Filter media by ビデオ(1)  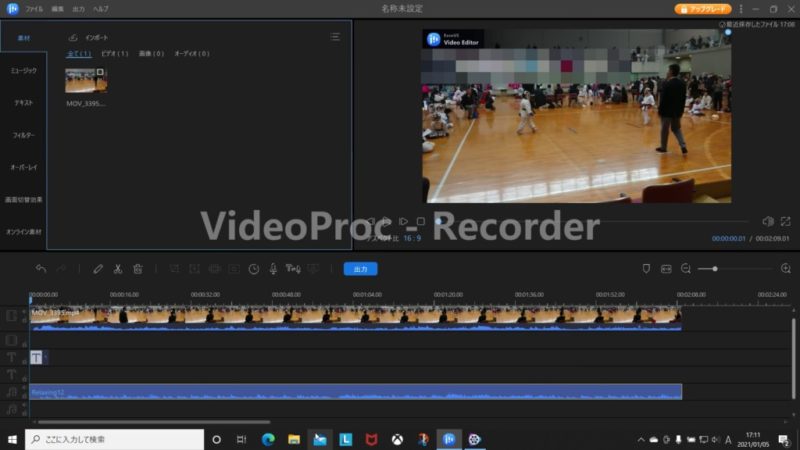pyautogui.click(x=115, y=53)
